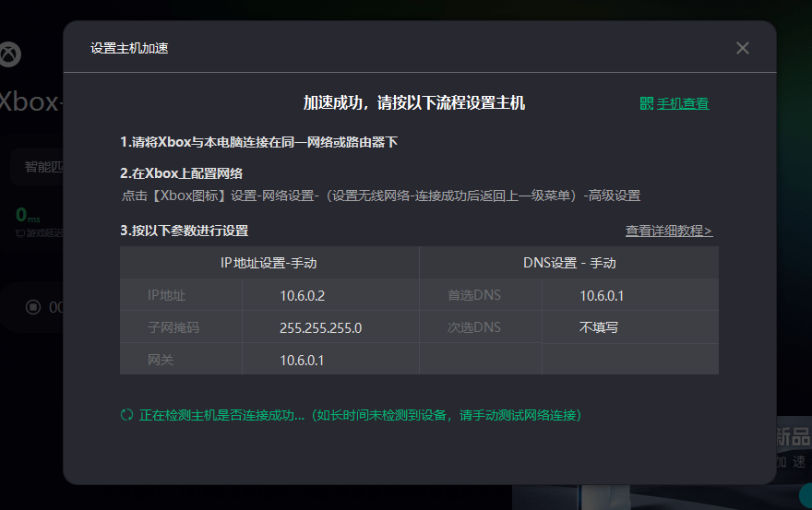Click the 正在检测主机是否连接成功 status message
The height and width of the screenshot is (510, 812).
tap(361, 415)
